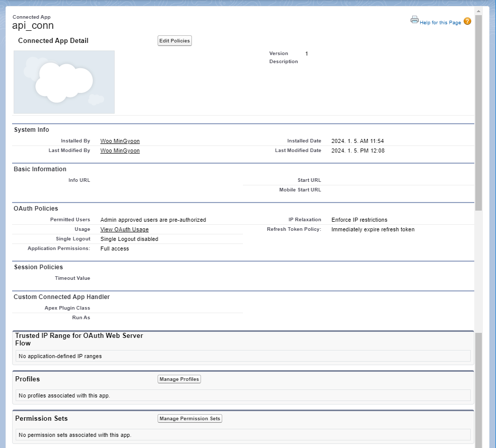Click the printer icon to print this page
The image size is (496, 448).
(415, 19)
